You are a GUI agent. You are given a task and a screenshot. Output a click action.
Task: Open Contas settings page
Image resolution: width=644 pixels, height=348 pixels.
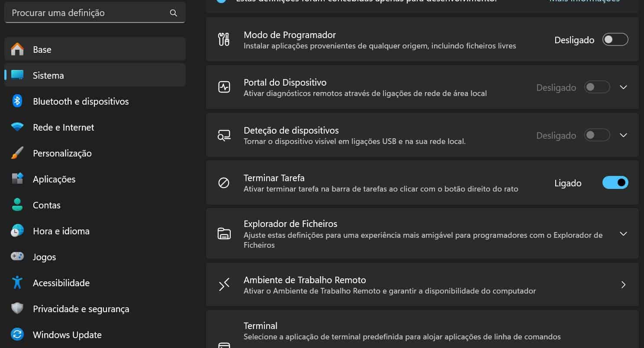click(95, 205)
